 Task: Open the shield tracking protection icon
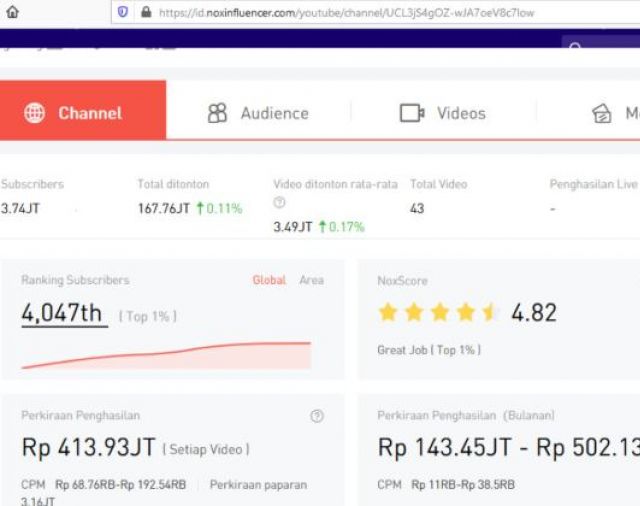pos(123,12)
